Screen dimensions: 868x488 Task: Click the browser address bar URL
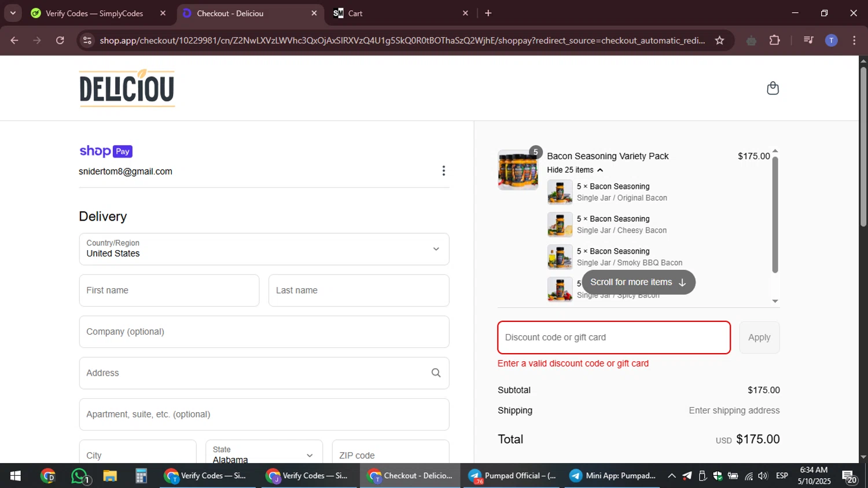coord(402,41)
